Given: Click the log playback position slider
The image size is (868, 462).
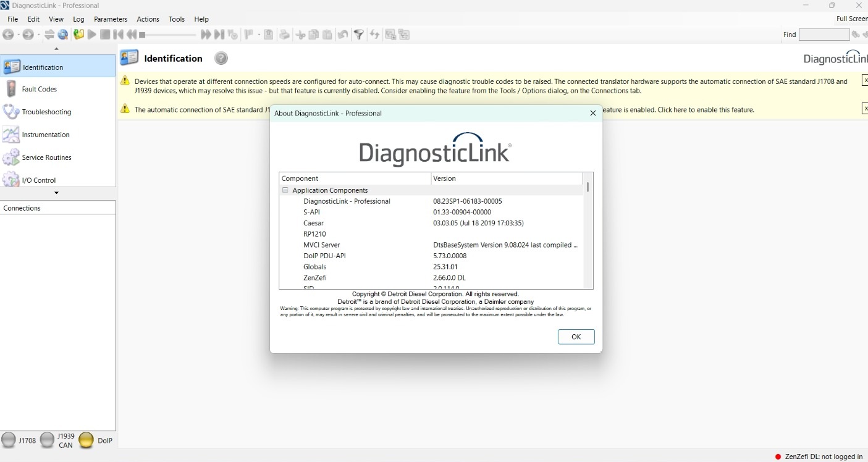Looking at the screenshot, I should (x=168, y=35).
